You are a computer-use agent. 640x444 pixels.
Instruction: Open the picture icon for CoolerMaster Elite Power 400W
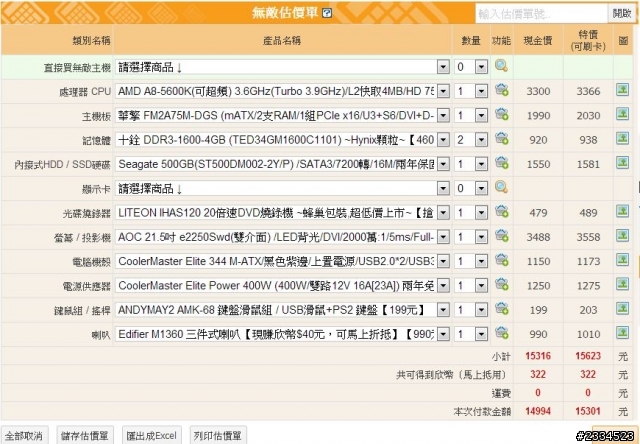pos(622,284)
